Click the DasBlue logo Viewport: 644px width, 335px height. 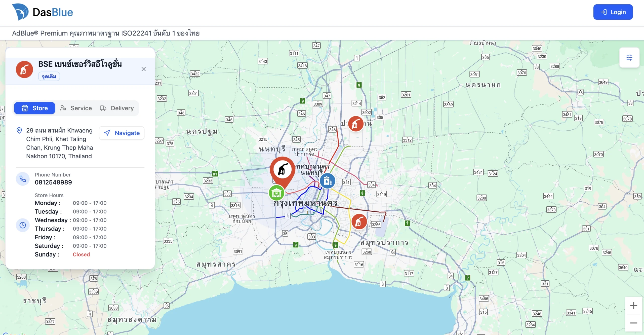tap(43, 12)
